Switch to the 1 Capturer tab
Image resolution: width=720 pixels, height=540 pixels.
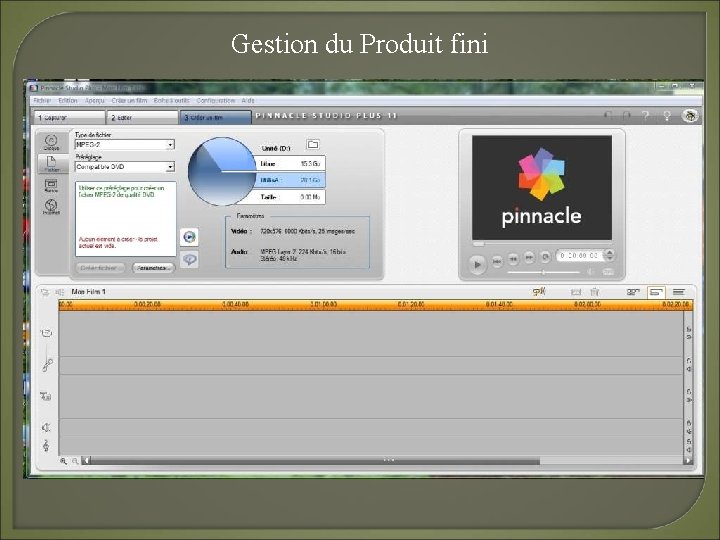pyautogui.click(x=69, y=118)
